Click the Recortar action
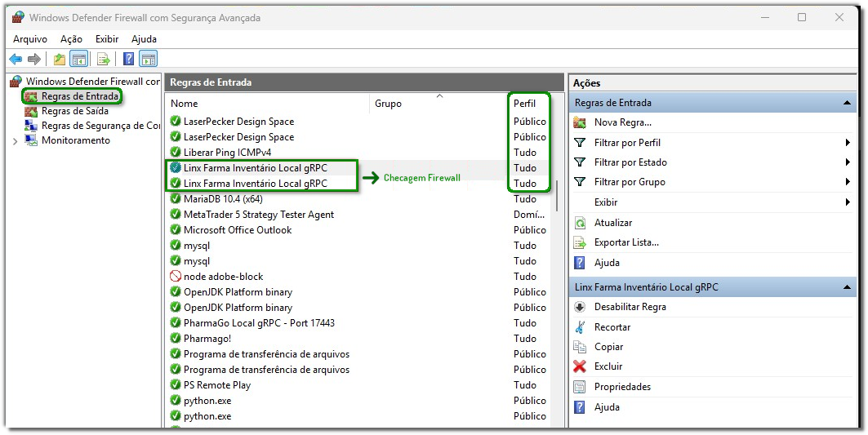The width and height of the screenshot is (868, 435). point(612,327)
